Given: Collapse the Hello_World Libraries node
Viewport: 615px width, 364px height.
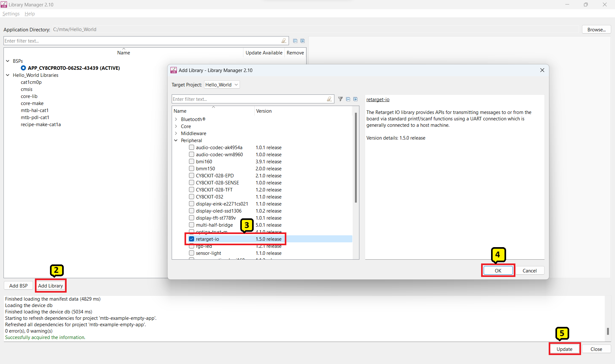Looking at the screenshot, I should click(x=8, y=75).
